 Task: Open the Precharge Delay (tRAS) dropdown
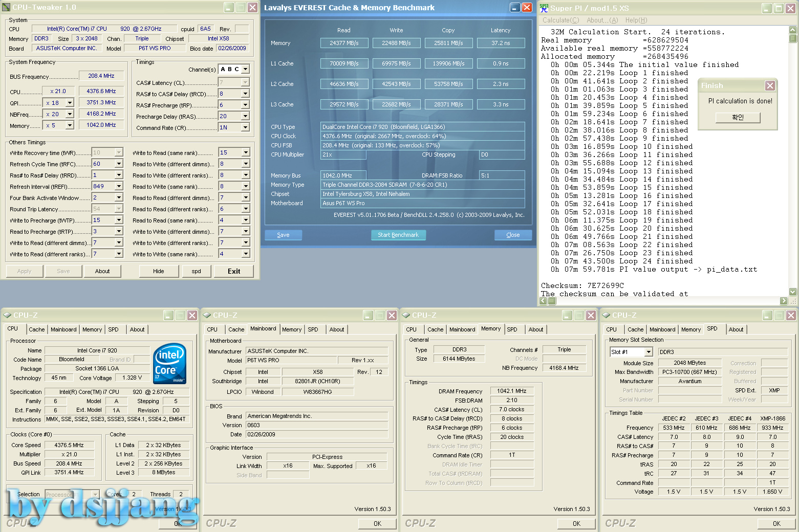(x=245, y=116)
